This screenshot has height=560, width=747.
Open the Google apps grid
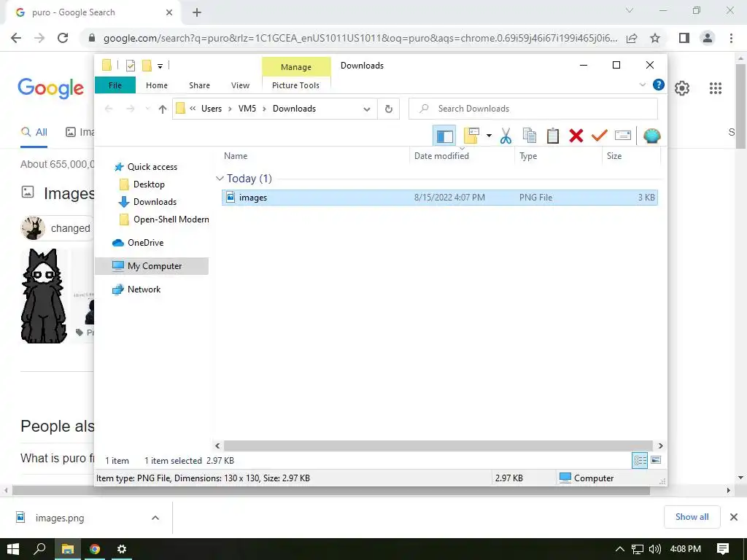716,88
